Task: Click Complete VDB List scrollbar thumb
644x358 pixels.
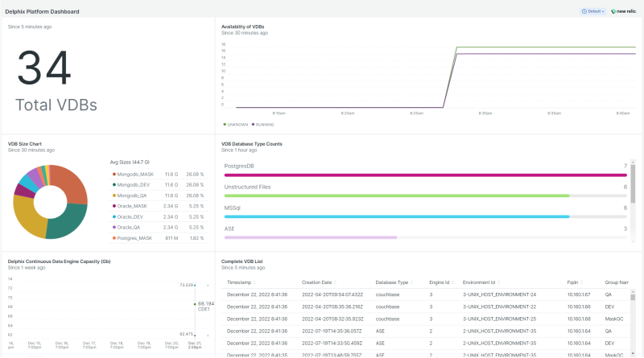Action: (x=633, y=297)
